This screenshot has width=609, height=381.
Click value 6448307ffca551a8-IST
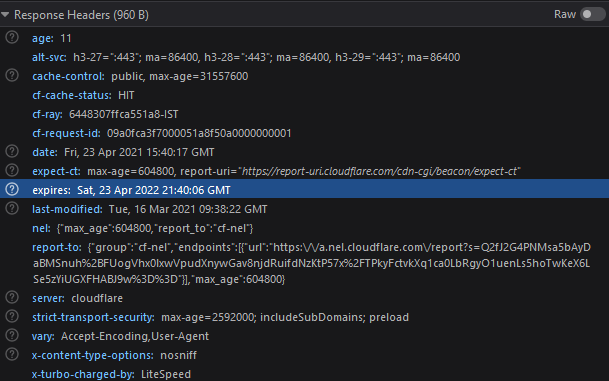coord(124,114)
